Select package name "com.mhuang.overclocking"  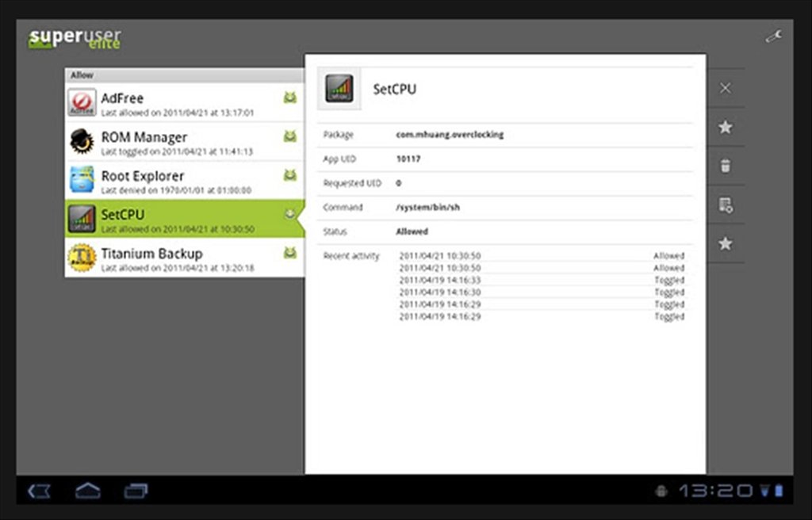point(450,135)
